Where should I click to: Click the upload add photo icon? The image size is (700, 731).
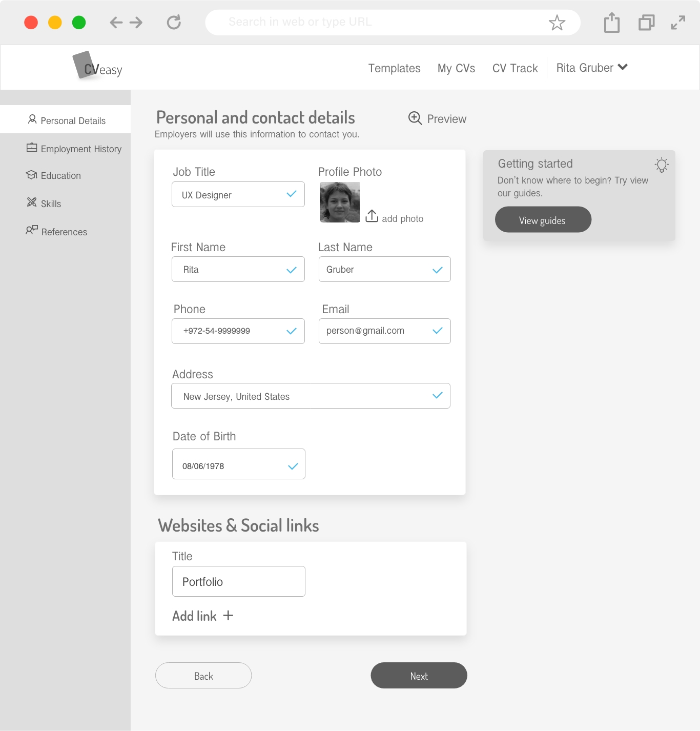[x=372, y=216]
